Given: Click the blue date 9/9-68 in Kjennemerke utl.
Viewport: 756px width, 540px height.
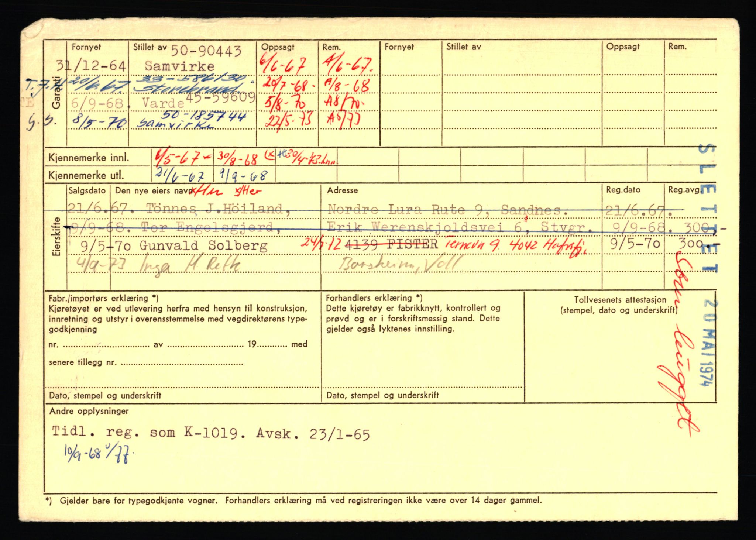Looking at the screenshot, I should point(243,175).
